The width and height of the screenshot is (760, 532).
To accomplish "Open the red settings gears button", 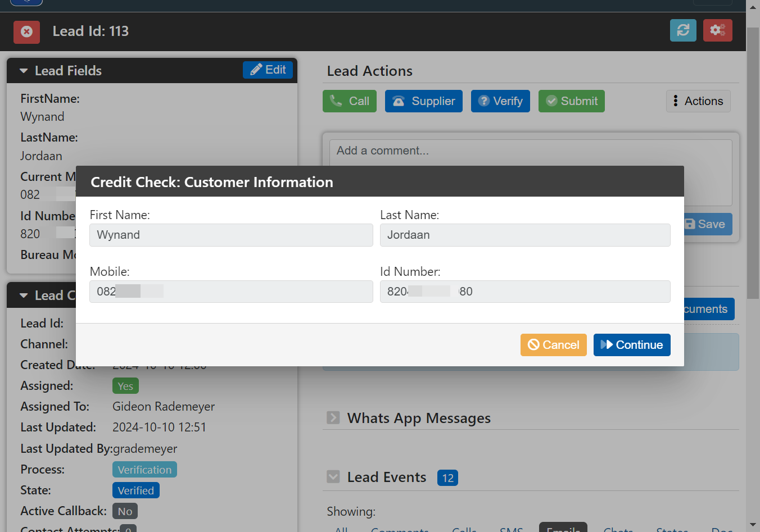I will pyautogui.click(x=718, y=30).
